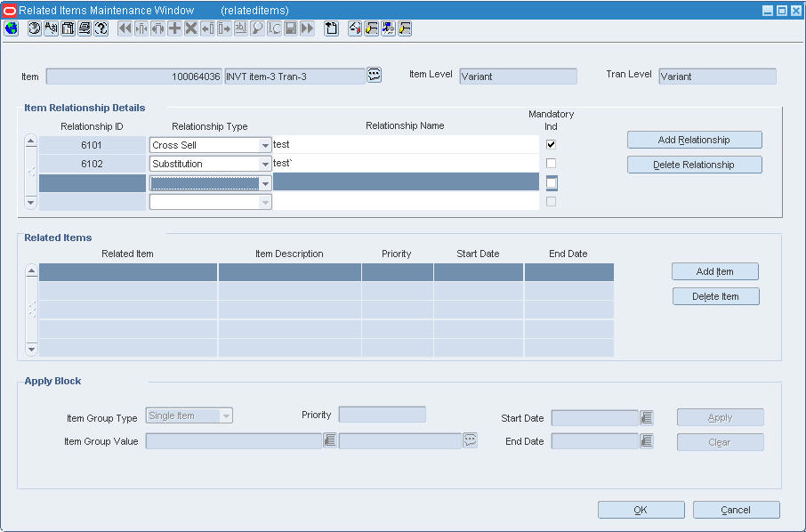This screenshot has width=806, height=532.
Task: Click the Item Group Value input field
Action: [x=234, y=441]
